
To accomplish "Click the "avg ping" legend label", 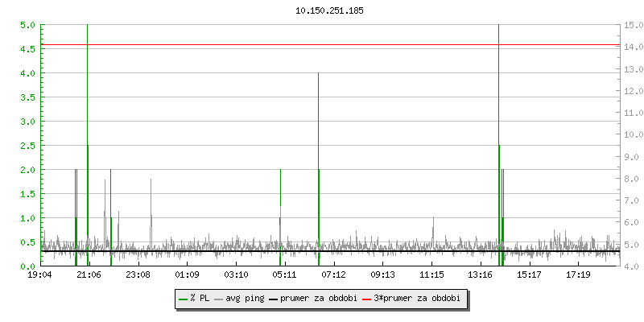I will pos(245,299).
